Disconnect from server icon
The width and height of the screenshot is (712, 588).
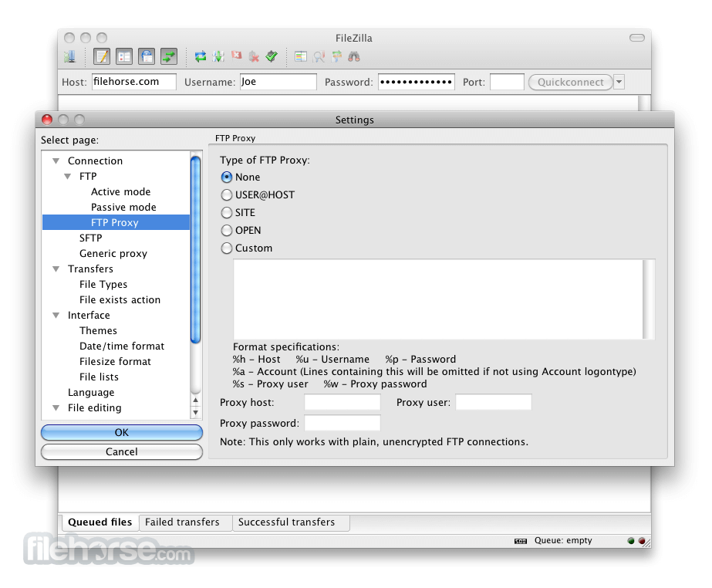click(255, 57)
